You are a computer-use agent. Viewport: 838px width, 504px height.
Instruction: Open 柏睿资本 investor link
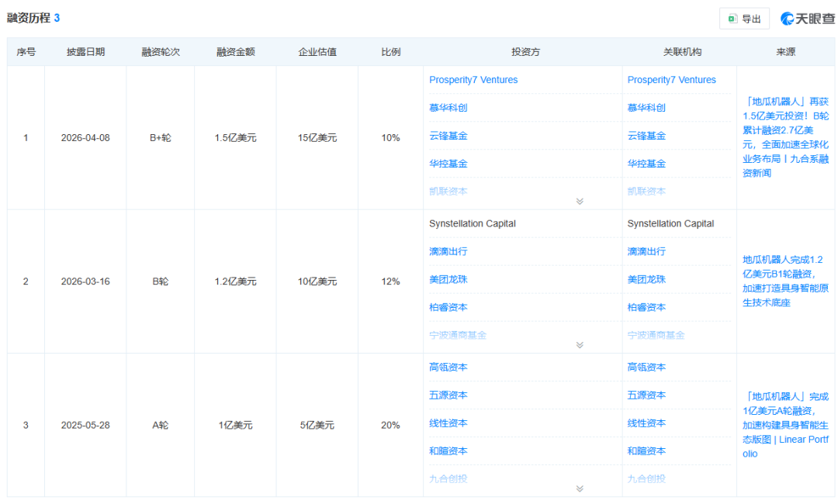448,307
